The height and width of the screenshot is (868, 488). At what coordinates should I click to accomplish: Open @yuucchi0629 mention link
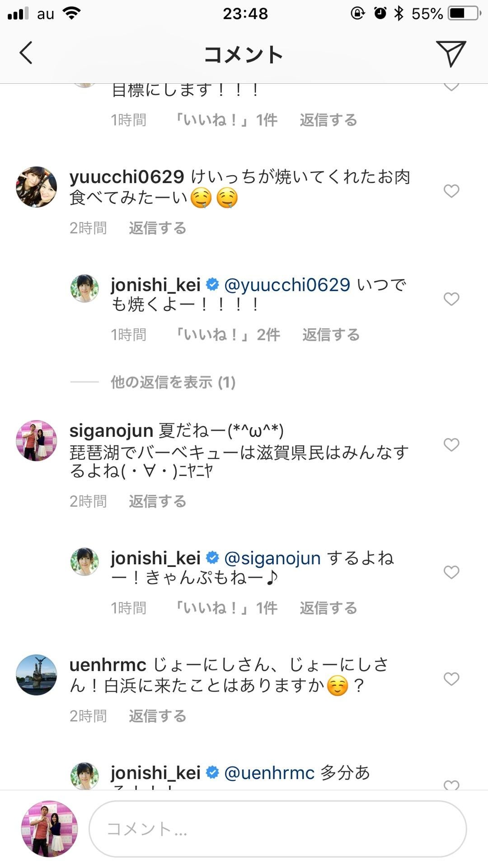coord(287,285)
